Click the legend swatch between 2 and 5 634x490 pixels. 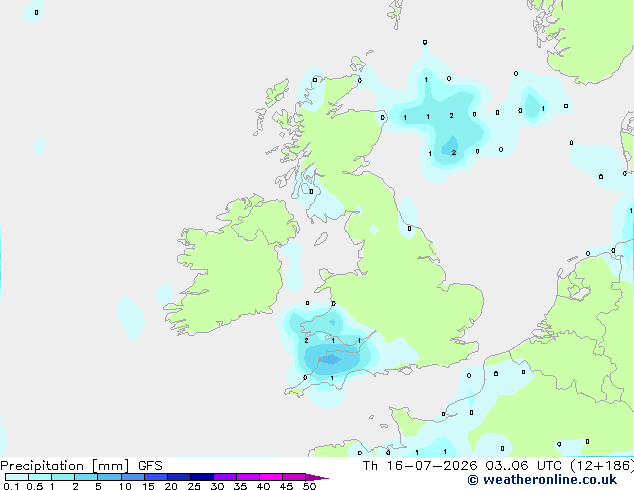coord(87,477)
